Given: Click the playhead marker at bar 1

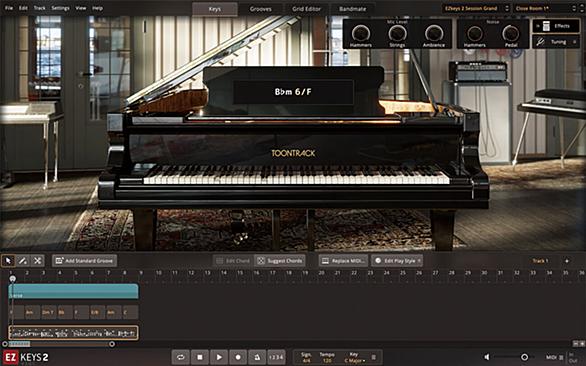Looking at the screenshot, I should tap(12, 279).
